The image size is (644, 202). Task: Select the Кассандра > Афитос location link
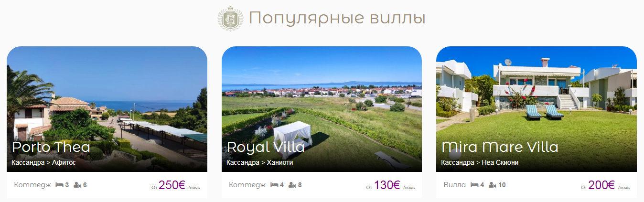43,163
